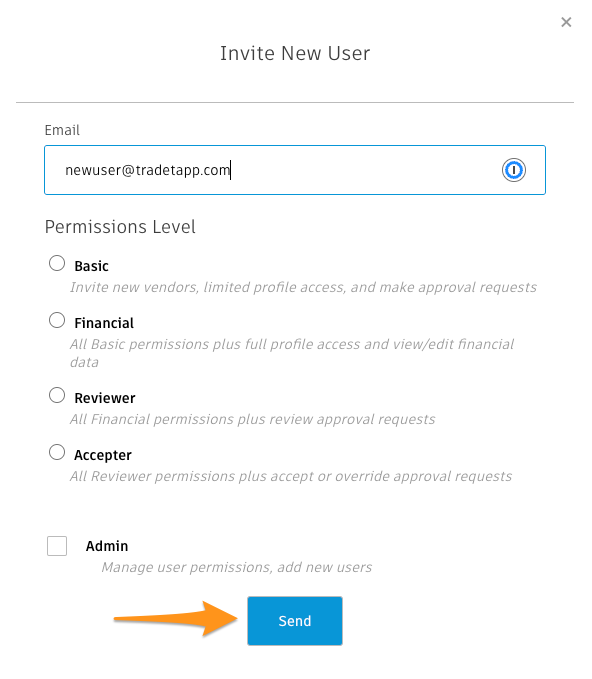
Task: Select the Financial permissions radio button
Action: click(x=57, y=320)
